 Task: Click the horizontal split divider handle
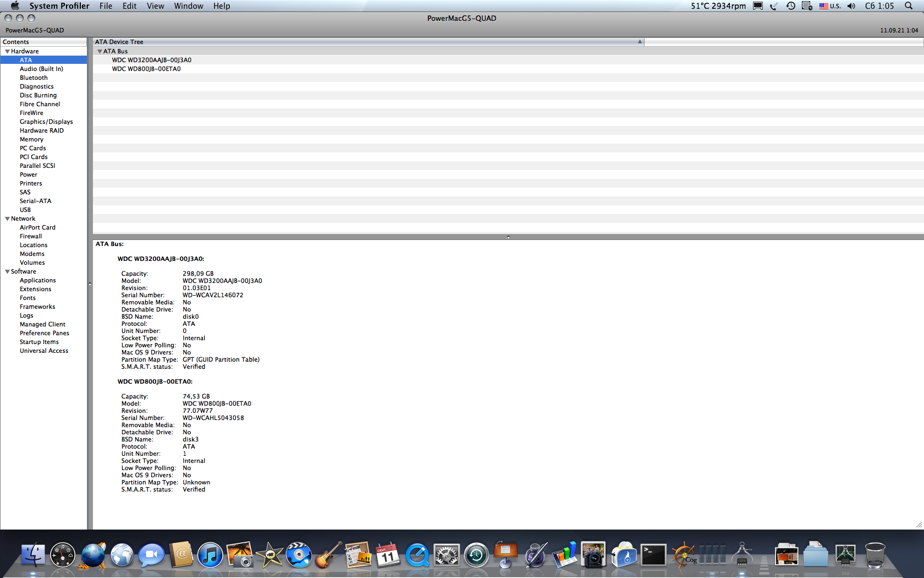tap(508, 237)
